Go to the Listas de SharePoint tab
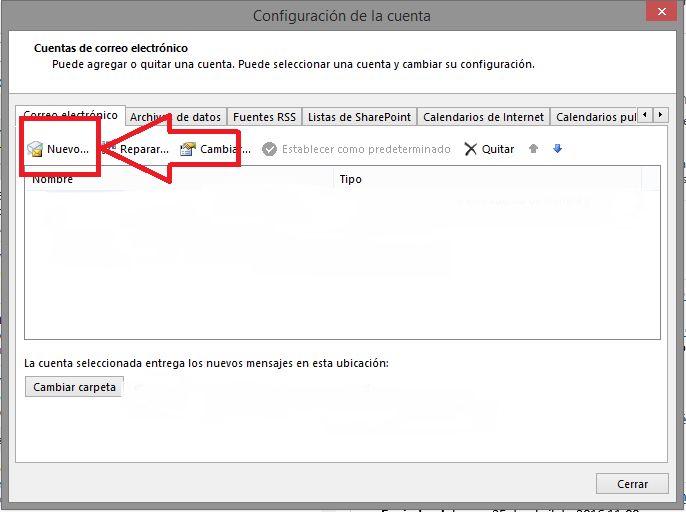Viewport: 686px width, 512px height. [358, 117]
